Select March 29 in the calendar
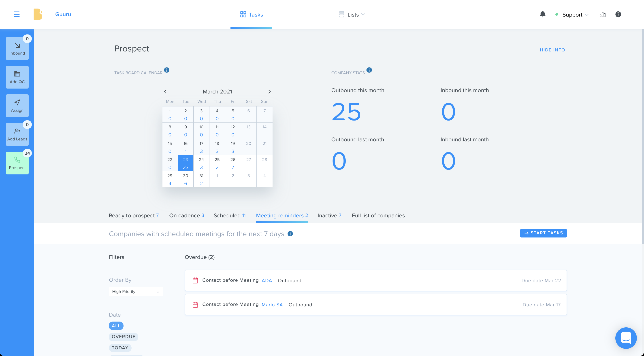 click(170, 179)
